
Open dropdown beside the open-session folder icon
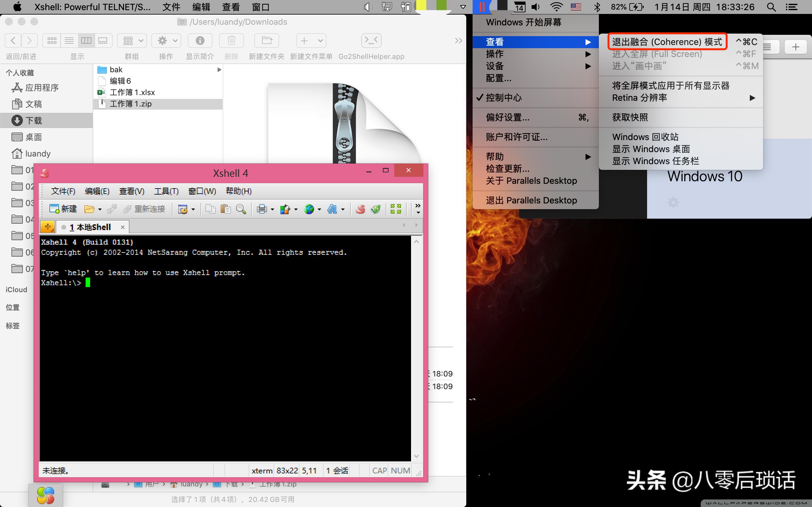[x=99, y=209]
